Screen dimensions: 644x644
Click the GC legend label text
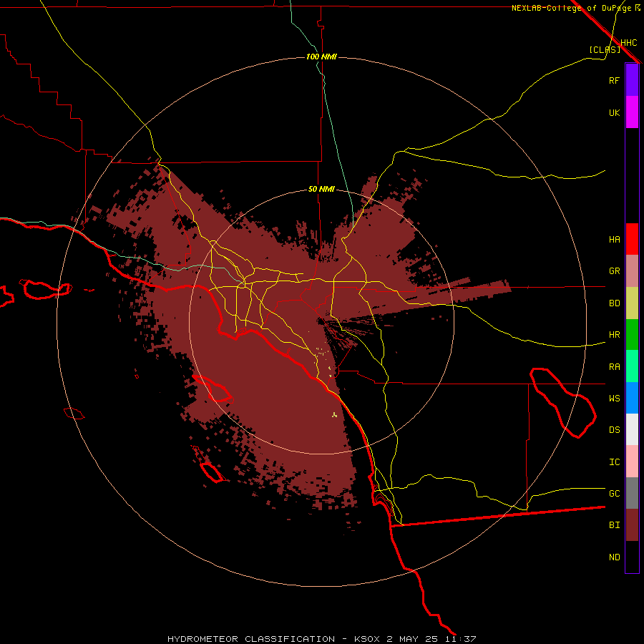click(x=614, y=494)
